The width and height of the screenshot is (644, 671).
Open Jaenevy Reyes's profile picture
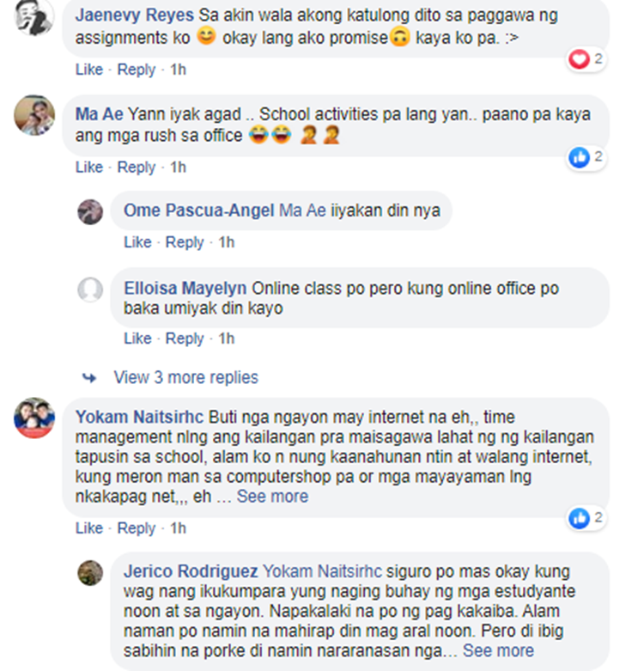coord(34,16)
